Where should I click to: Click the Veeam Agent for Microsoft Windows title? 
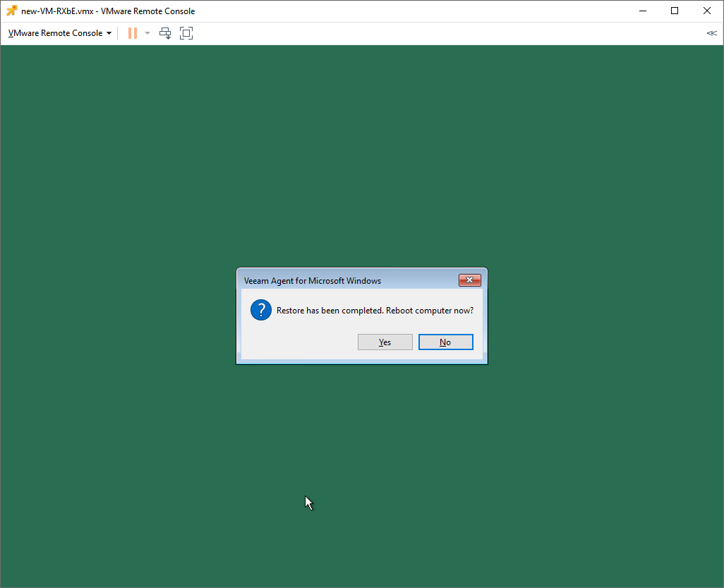(313, 281)
